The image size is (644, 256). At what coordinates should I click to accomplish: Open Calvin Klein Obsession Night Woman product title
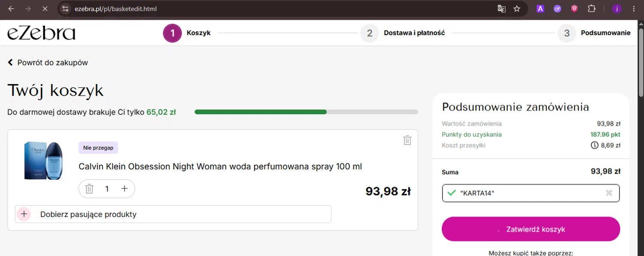click(220, 166)
